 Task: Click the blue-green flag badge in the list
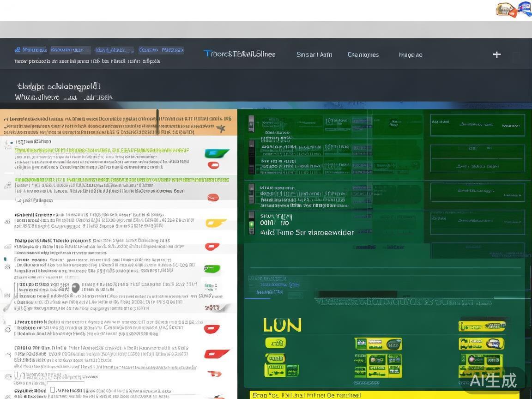[217, 153]
